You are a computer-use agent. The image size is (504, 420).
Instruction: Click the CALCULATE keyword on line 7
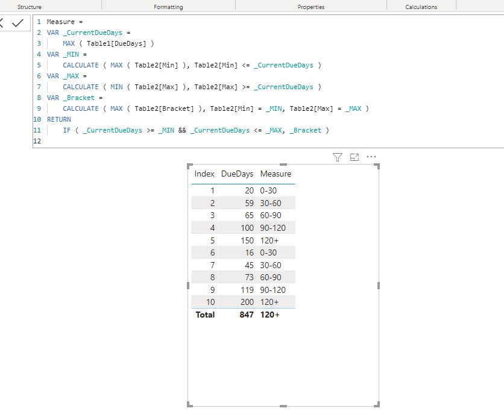click(81, 87)
